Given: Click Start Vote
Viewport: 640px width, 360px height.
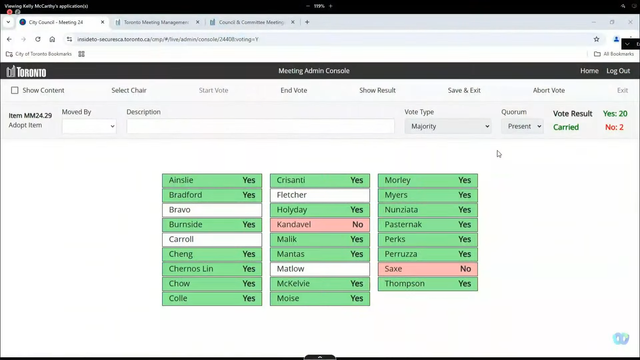Looking at the screenshot, I should (x=213, y=90).
